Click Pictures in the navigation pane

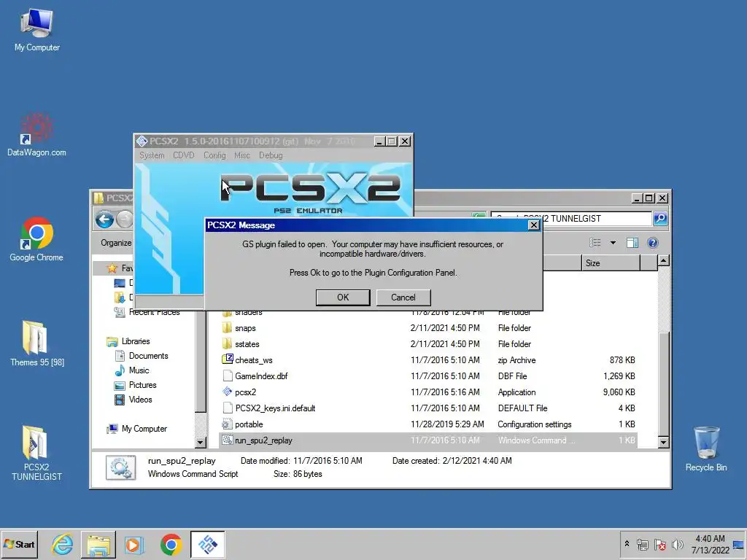142,385
